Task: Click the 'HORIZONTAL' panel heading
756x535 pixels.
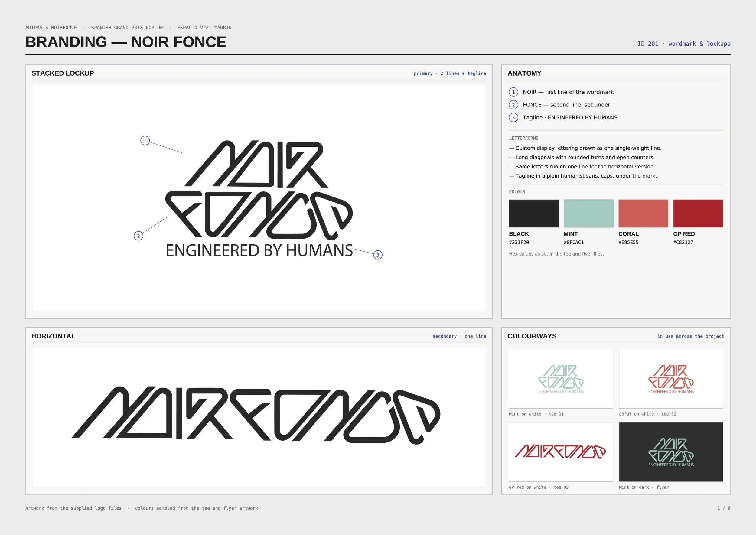Action: [x=53, y=336]
